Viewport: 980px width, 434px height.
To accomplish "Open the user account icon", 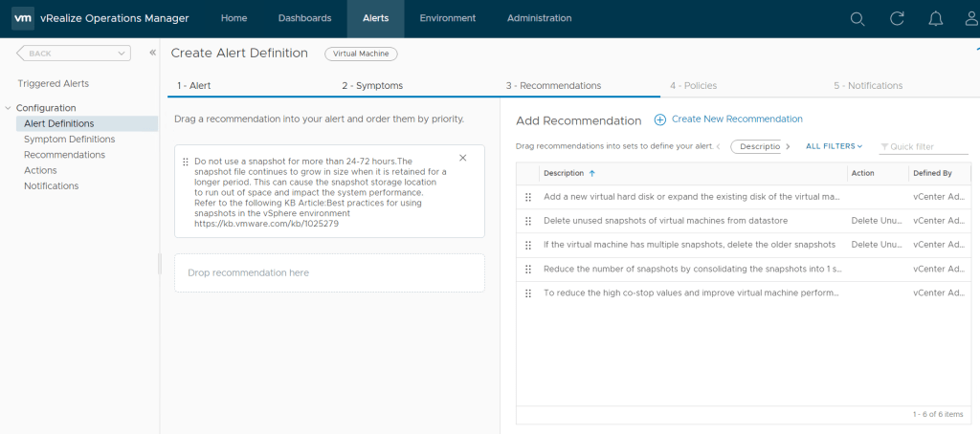I will point(970,18).
